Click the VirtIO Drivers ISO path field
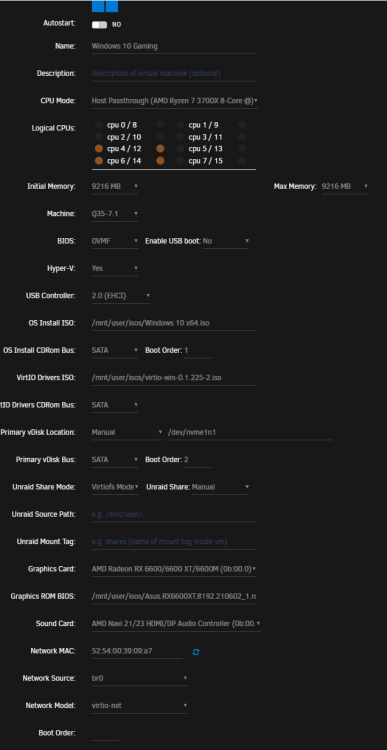Viewport: 387px width, 750px height. (174, 378)
